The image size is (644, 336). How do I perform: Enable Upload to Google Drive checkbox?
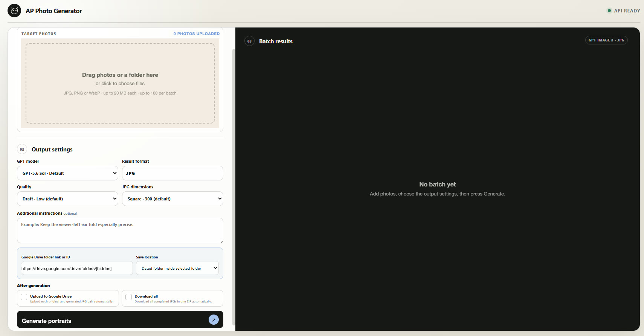pos(24,297)
